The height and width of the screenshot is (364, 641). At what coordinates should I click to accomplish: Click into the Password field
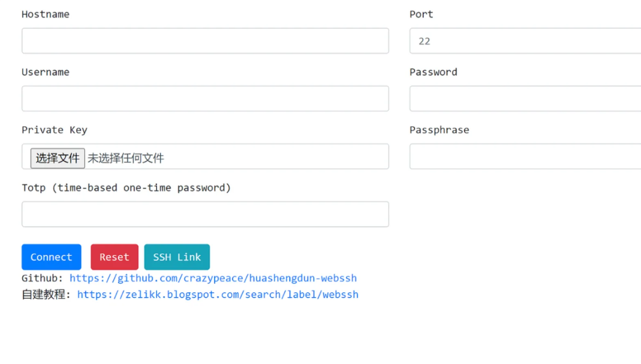[x=525, y=99]
